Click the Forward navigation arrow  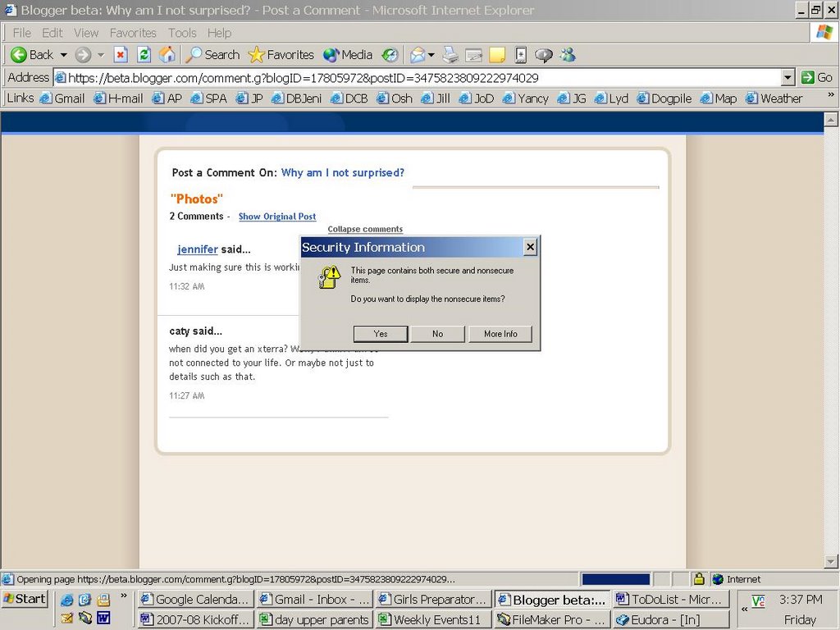coord(83,55)
